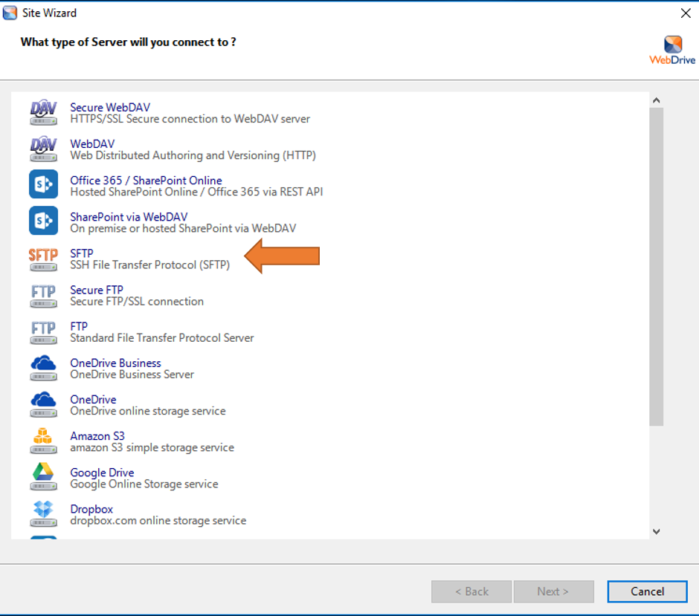Select the Amazon S3 icon
The height and width of the screenshot is (616, 699).
[43, 441]
